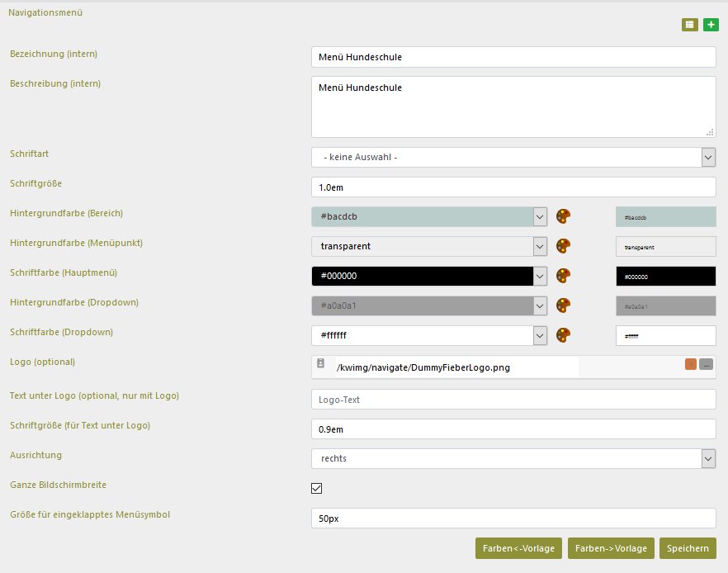
Task: Click the #bacdcb color preview swatch
Action: (x=665, y=217)
